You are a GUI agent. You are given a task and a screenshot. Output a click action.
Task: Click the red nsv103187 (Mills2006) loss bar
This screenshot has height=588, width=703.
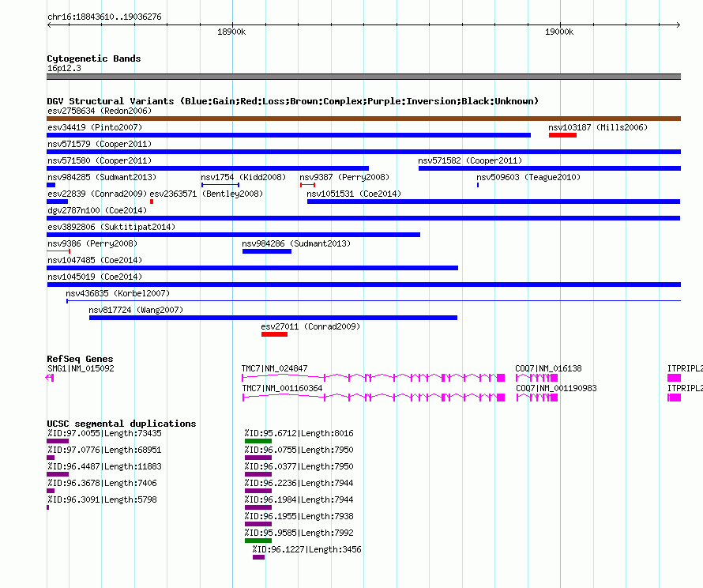(562, 135)
